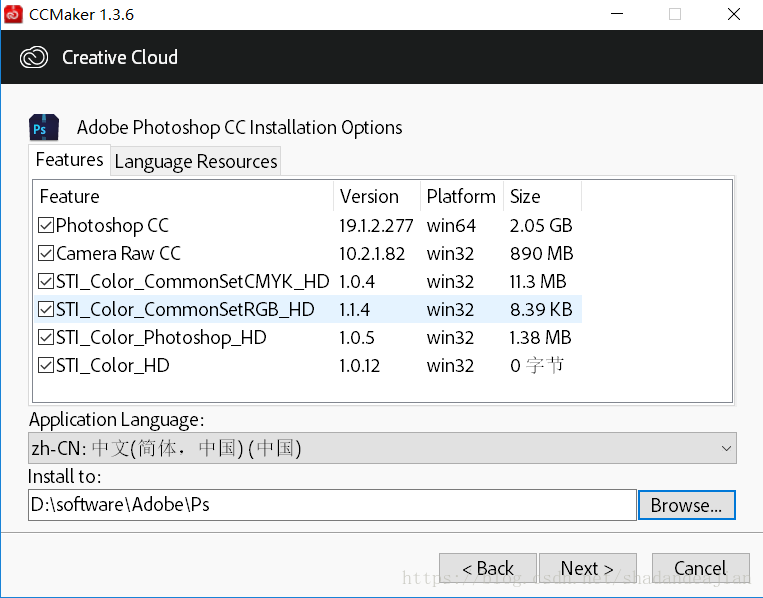This screenshot has height=598, width=763.
Task: Click the win64 platform cell
Action: pyautogui.click(x=451, y=226)
